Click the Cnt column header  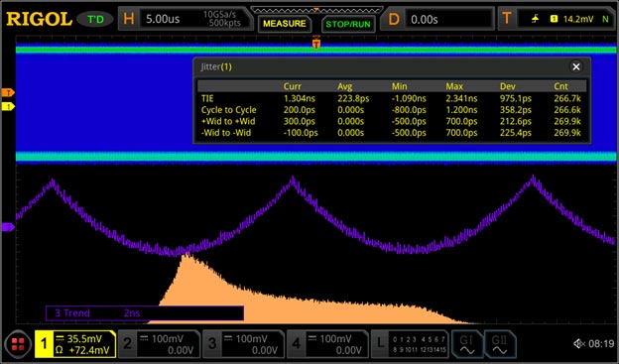click(x=560, y=86)
